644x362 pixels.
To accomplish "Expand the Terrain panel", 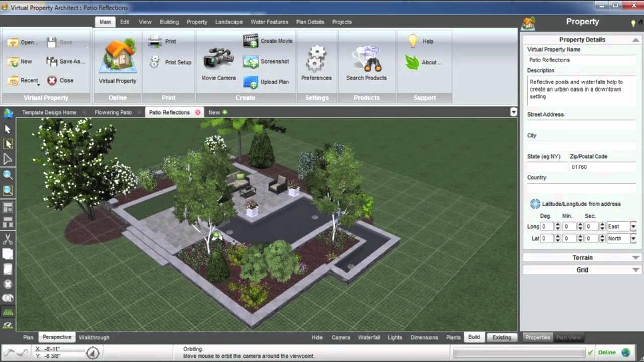I will [x=582, y=257].
